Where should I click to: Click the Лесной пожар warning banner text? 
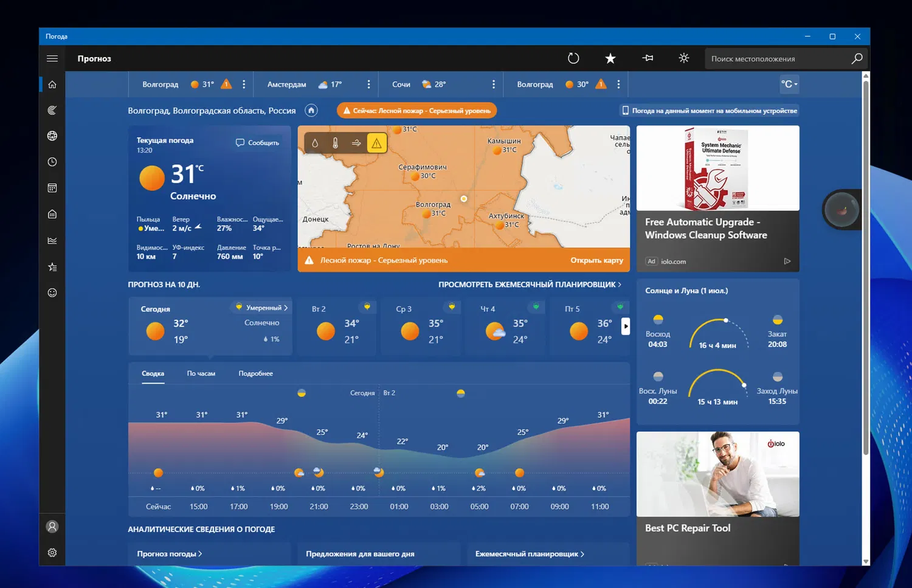(384, 260)
